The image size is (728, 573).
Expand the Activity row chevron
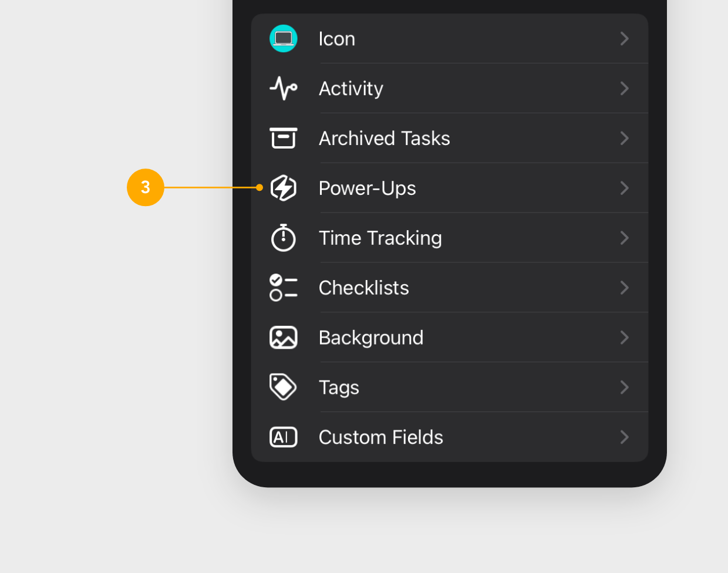coord(624,88)
